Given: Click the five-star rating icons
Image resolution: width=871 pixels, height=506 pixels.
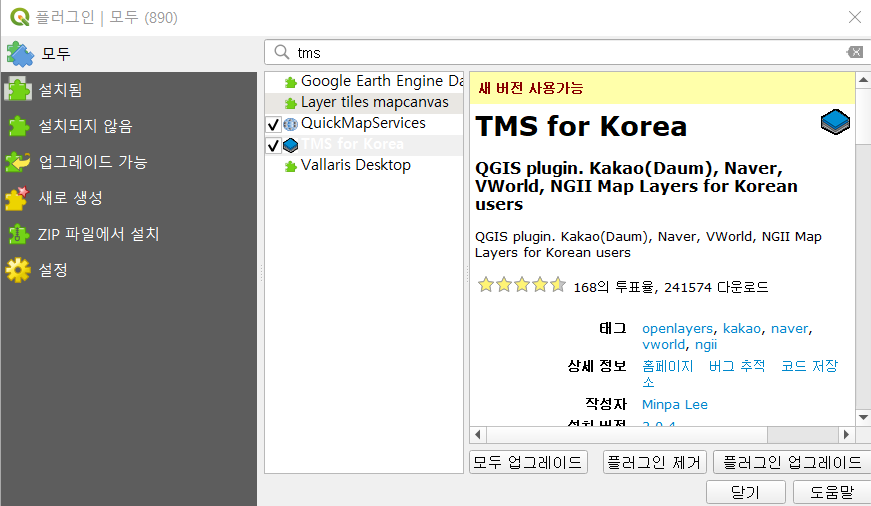Looking at the screenshot, I should pyautogui.click(x=522, y=285).
